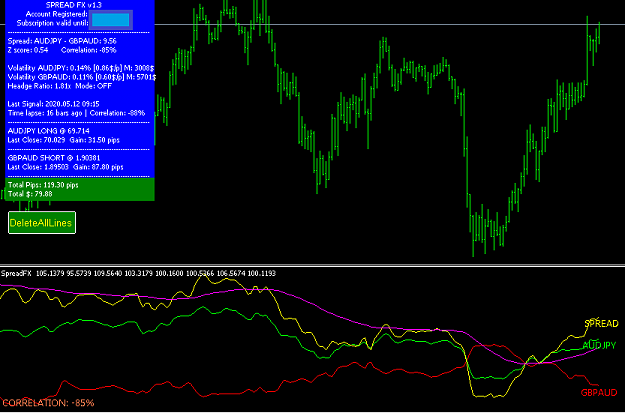
Task: Click the 'Last Signal: 2020.05.12 09:15' line
Action: tap(53, 104)
